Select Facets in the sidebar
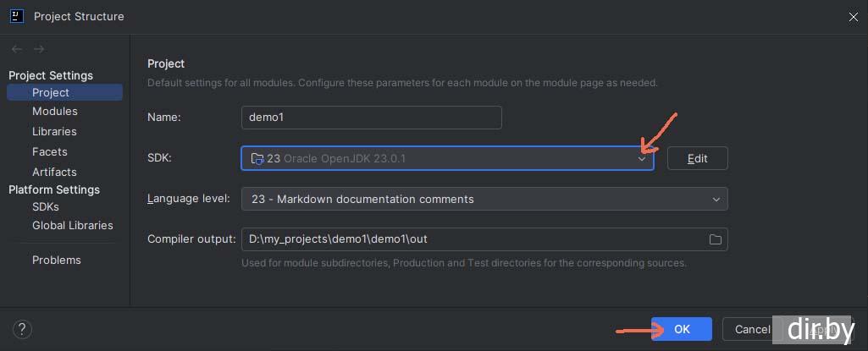Viewport: 868px width, 351px height. pyautogui.click(x=49, y=151)
